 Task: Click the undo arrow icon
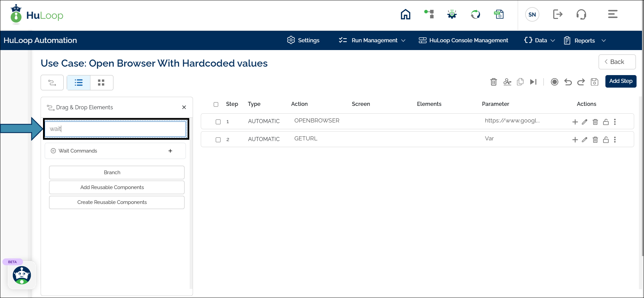point(568,82)
